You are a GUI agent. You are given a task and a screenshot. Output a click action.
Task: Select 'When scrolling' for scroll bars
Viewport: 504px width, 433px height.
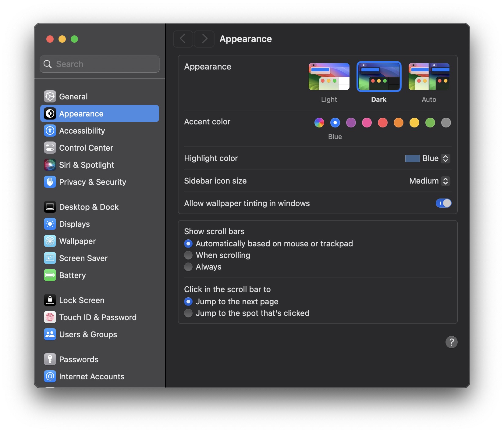click(x=188, y=255)
